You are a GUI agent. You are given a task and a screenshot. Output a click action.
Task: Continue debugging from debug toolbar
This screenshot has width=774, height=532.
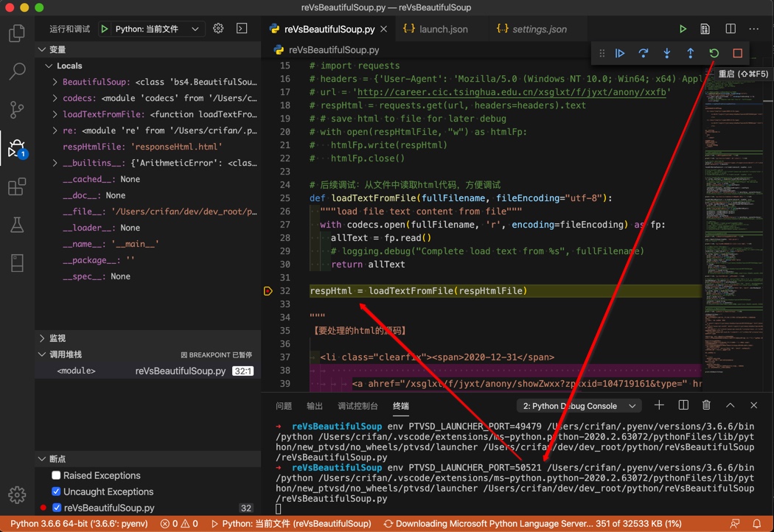(x=619, y=53)
